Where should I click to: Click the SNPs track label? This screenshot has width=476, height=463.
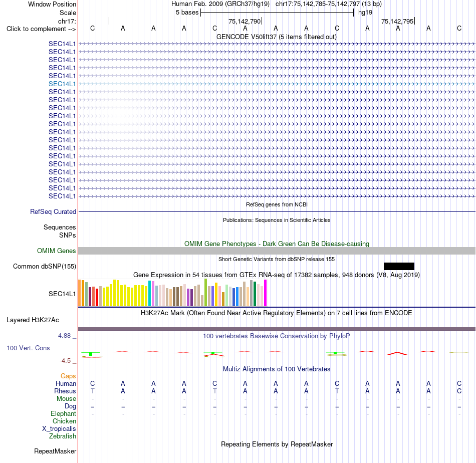pos(68,235)
